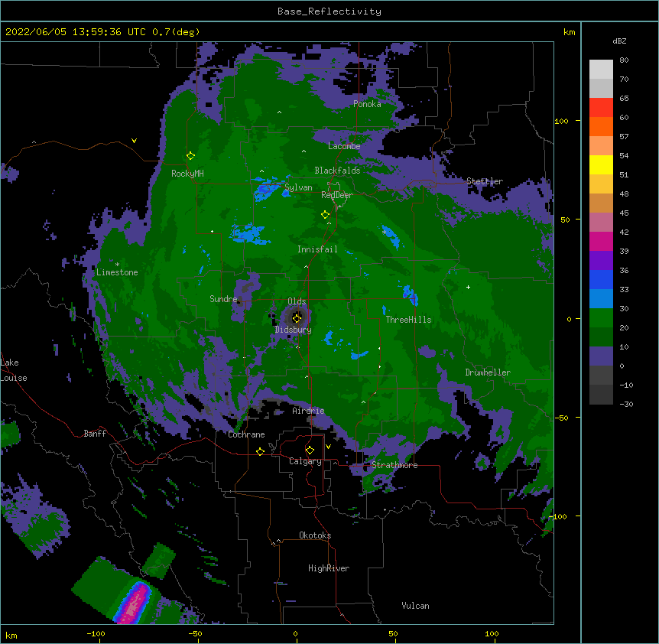The width and height of the screenshot is (659, 644).
Task: Select the Ponoka city label
Action: point(367,104)
